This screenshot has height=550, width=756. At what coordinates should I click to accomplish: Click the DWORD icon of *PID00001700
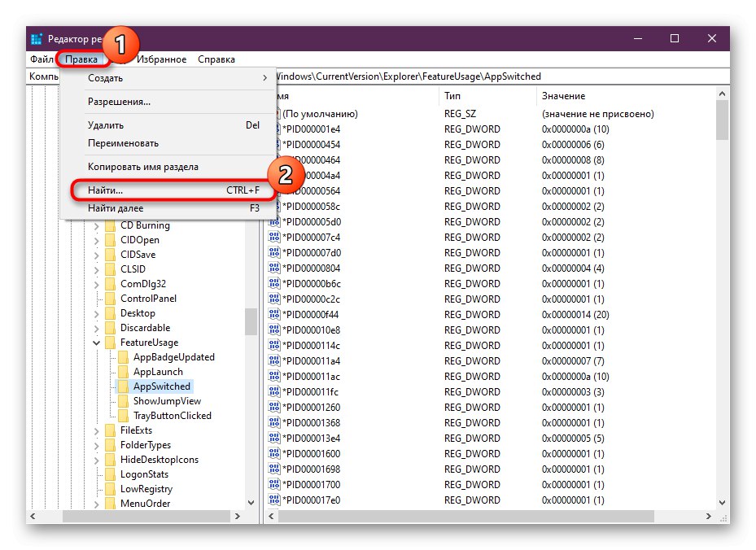coord(274,484)
